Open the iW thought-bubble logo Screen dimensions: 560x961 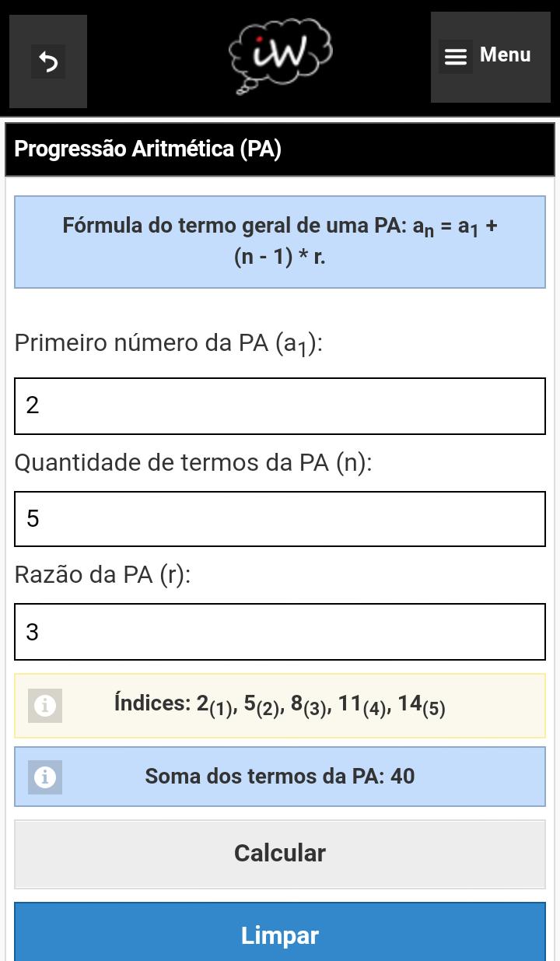pyautogui.click(x=280, y=56)
